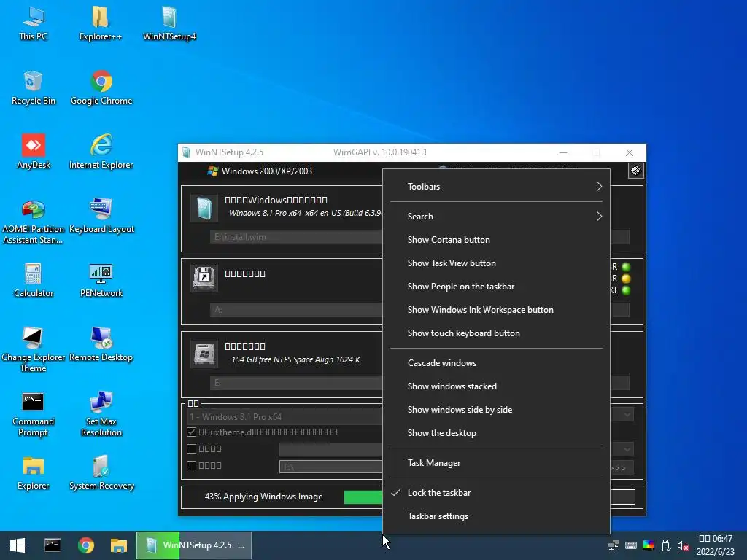Image resolution: width=747 pixels, height=560 pixels.
Task: Click 43% Applying Windows Image status
Action: pyautogui.click(x=263, y=497)
